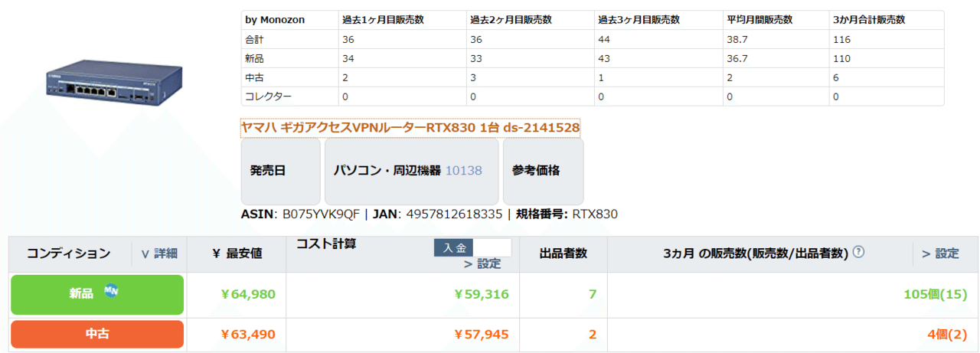Click the MN badge icon on 新品 button
980x353 pixels.
point(111,292)
